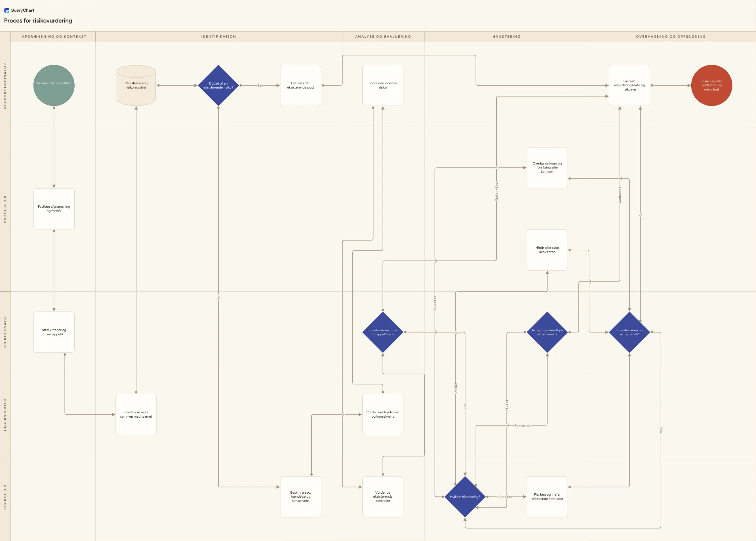The width and height of the screenshot is (756, 541).
Task: Click the 'Procesejer' lane label
Action: coord(5,209)
